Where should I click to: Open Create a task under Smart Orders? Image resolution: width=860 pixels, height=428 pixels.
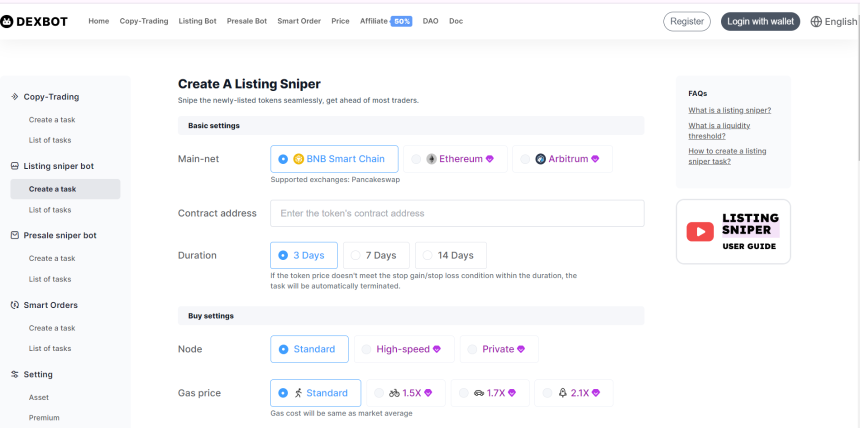coord(52,328)
